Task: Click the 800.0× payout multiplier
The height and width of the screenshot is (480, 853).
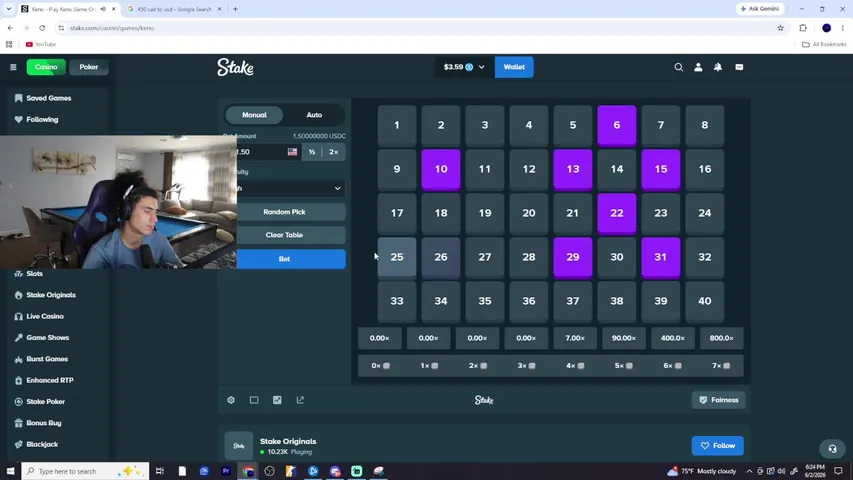Action: click(x=721, y=338)
